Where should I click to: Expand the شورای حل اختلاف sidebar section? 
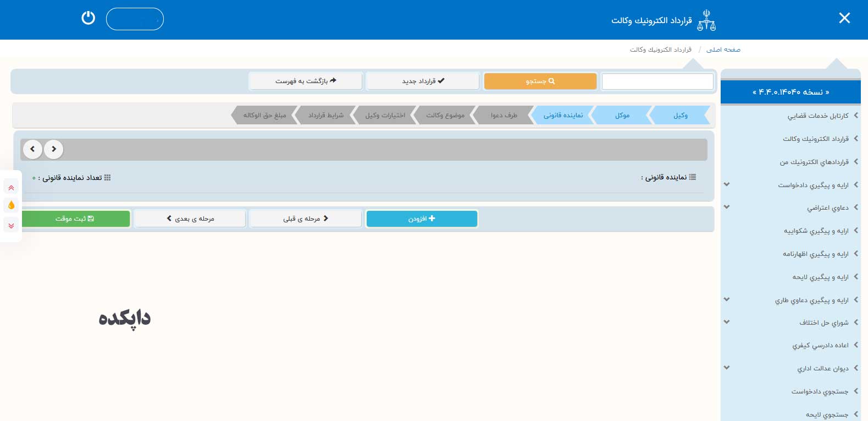(727, 322)
